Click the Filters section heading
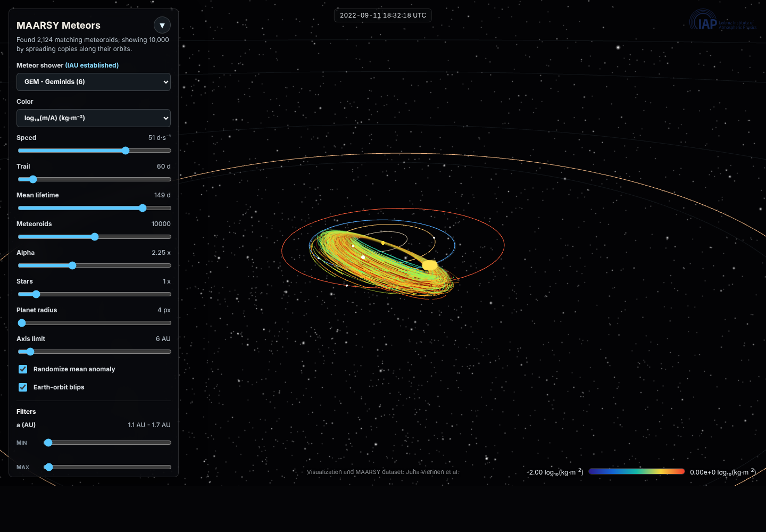Viewport: 766px width, 532px height. tap(26, 412)
